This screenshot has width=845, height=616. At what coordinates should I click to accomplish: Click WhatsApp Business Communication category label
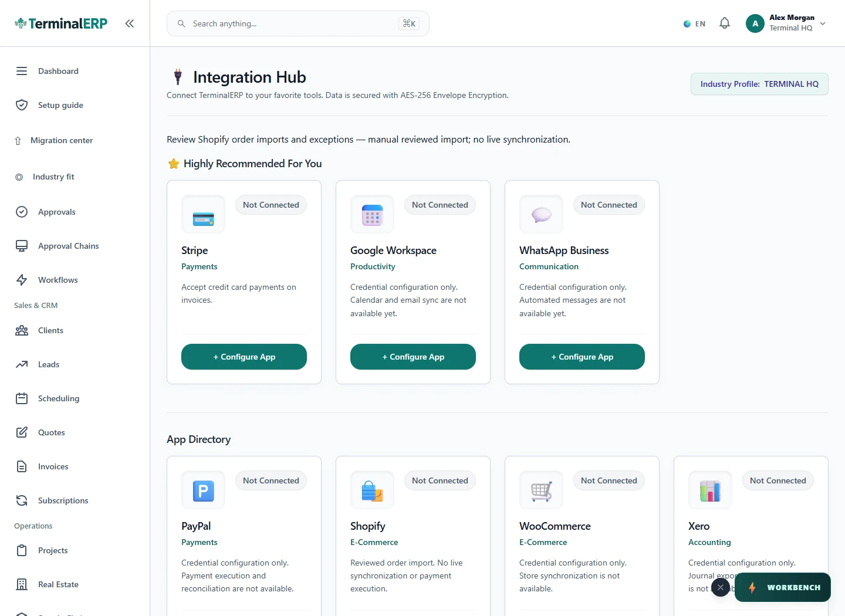[x=549, y=266]
